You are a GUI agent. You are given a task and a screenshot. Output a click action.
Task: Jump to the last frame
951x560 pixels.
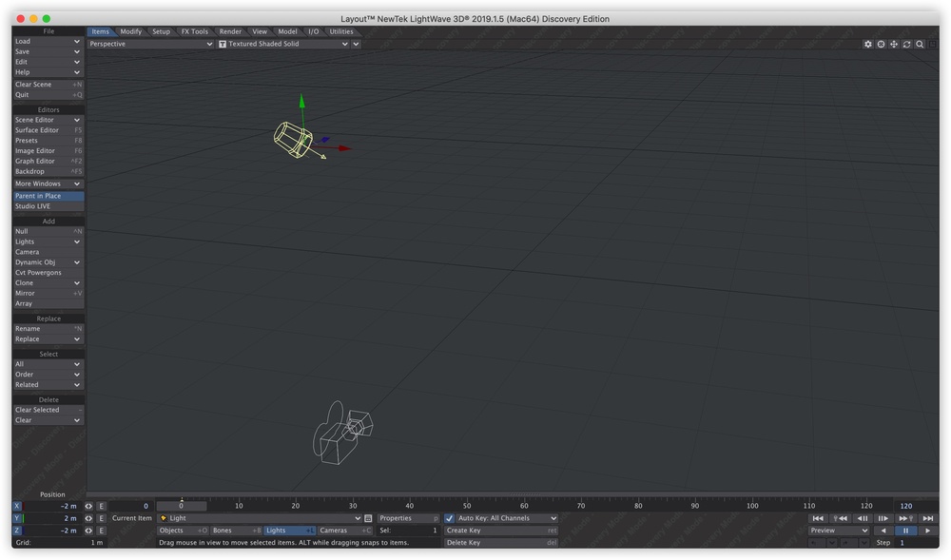928,519
